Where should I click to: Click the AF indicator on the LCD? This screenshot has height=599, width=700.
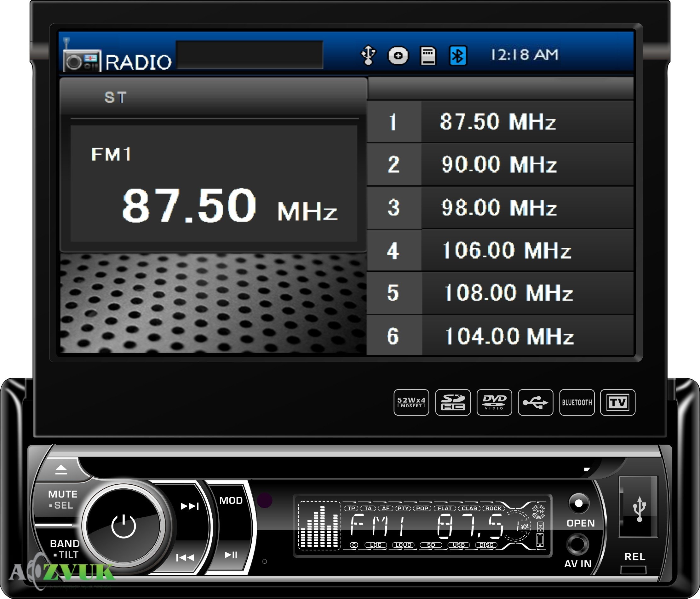pyautogui.click(x=386, y=509)
